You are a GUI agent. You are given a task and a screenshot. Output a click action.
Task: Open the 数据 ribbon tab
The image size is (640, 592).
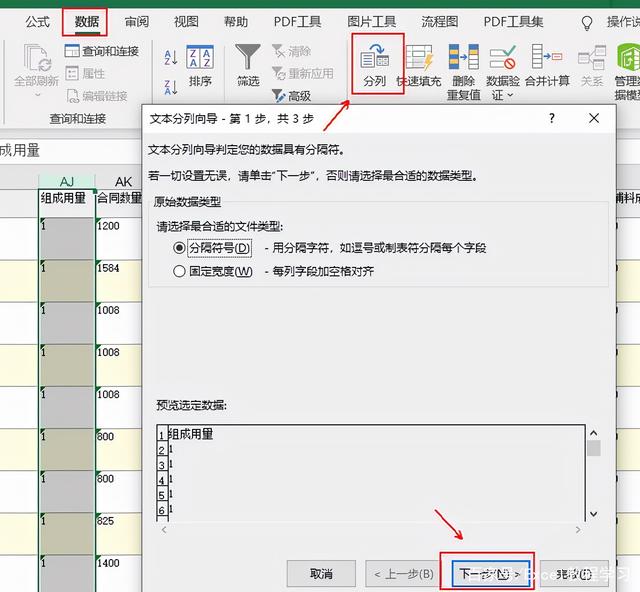[86, 22]
